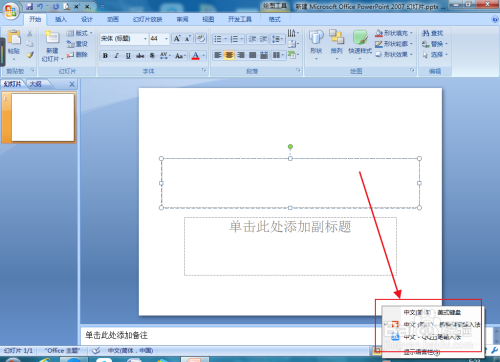Open the Font dialog launcher
500x362 pixels.
[204, 70]
